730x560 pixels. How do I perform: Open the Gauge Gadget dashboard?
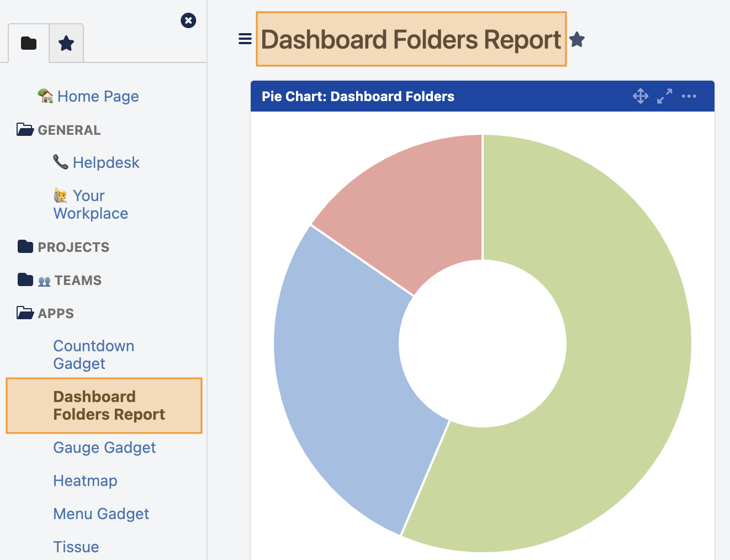[104, 447]
